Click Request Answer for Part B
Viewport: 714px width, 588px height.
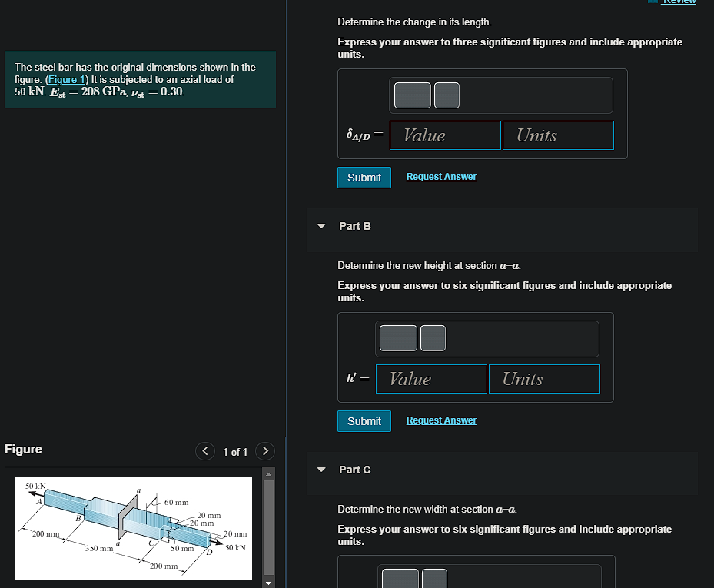(441, 420)
